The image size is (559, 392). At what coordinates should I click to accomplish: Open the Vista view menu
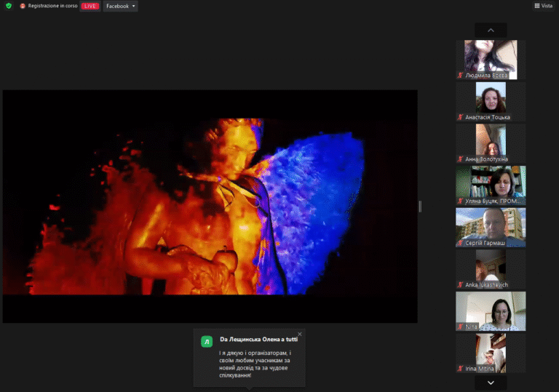(544, 6)
